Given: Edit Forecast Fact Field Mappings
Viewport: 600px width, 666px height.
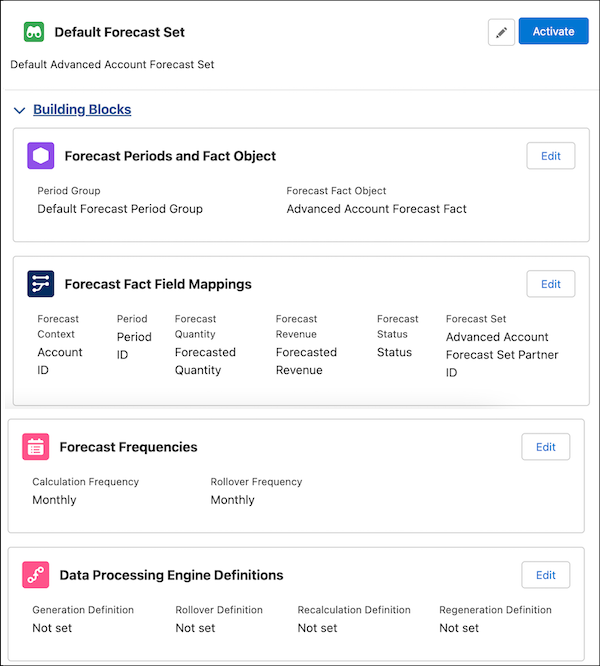Looking at the screenshot, I should (550, 284).
